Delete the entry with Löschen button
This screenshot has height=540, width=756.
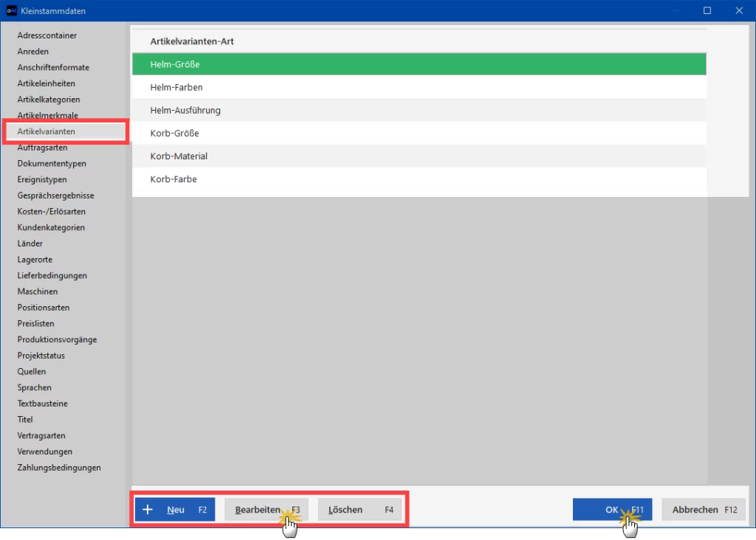[x=360, y=510]
